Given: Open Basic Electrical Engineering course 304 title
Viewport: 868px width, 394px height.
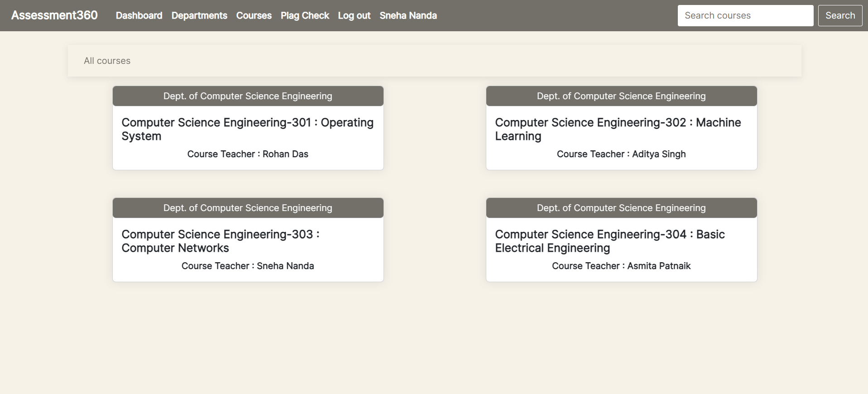Looking at the screenshot, I should [610, 241].
